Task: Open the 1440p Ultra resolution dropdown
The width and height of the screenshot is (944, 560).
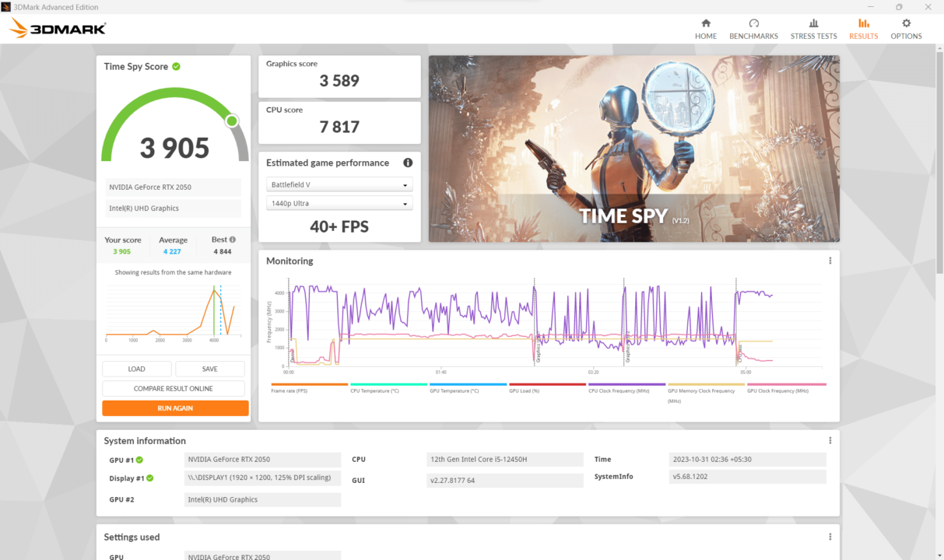Action: point(339,204)
